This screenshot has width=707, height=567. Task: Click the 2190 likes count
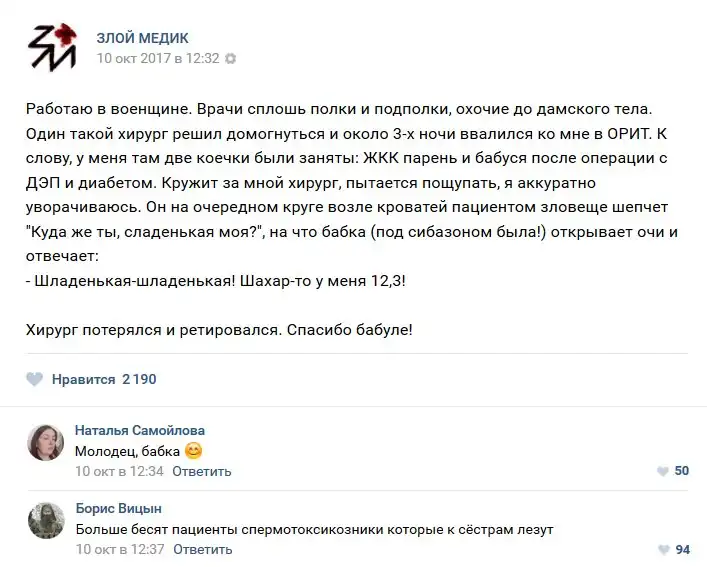(139, 380)
